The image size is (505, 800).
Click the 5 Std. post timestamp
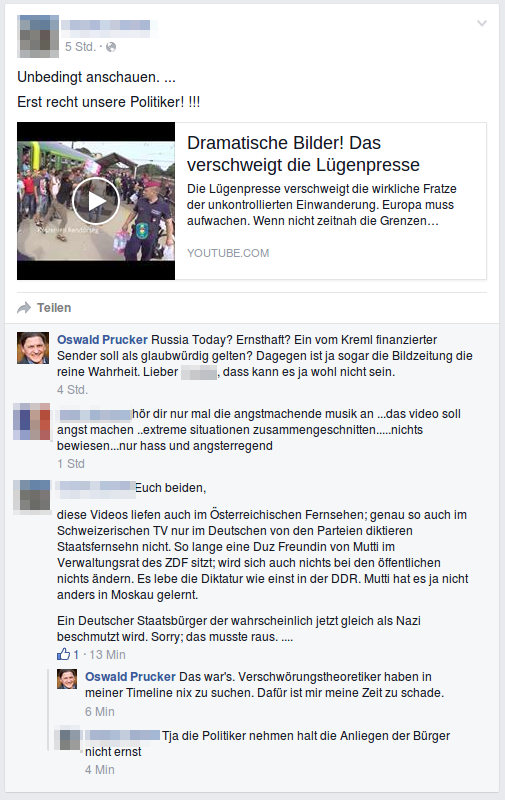coord(80,47)
